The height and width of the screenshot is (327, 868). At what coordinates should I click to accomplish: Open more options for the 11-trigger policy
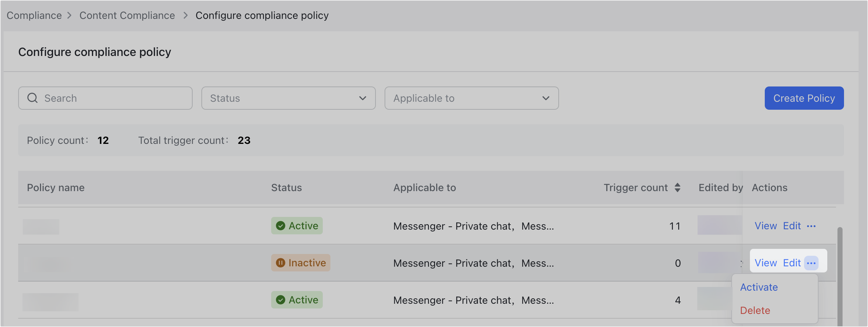[x=811, y=226]
